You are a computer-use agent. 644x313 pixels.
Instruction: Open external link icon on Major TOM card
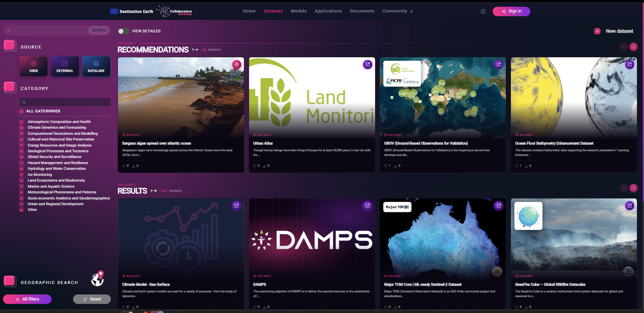(499, 206)
